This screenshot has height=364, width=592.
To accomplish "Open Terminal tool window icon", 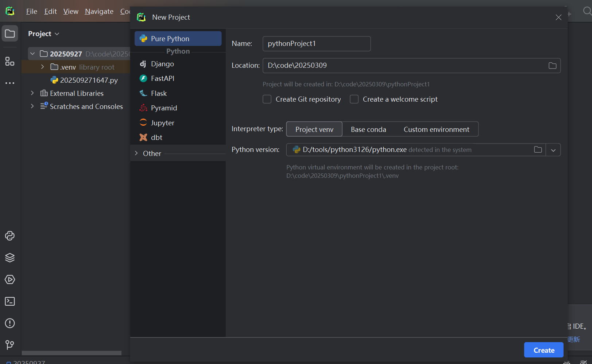I will 10,301.
